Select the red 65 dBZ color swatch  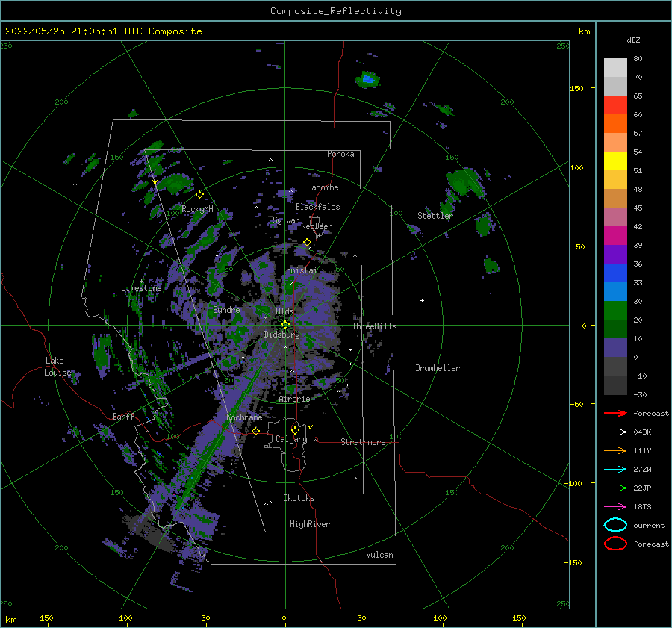[615, 105]
